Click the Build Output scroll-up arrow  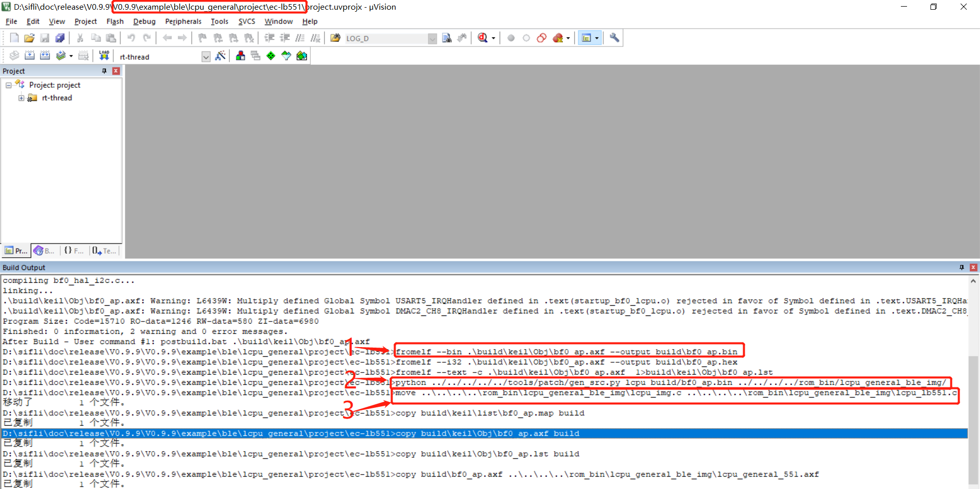[973, 281]
